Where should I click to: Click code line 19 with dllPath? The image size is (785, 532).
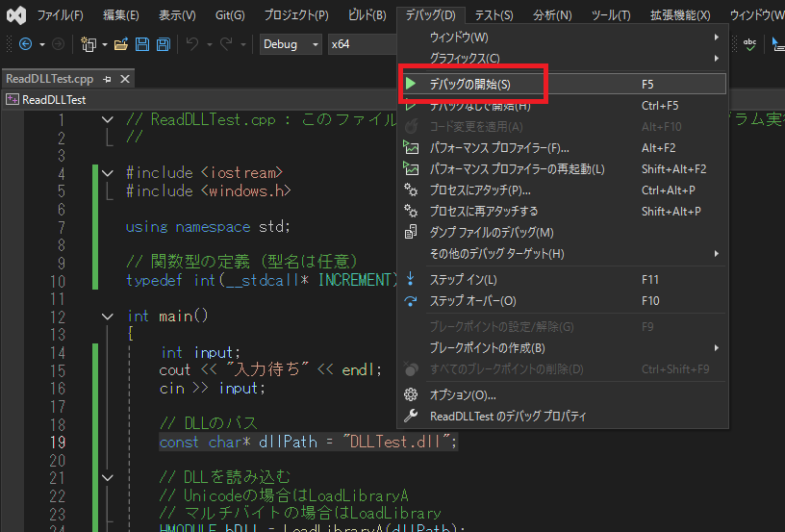(x=308, y=442)
